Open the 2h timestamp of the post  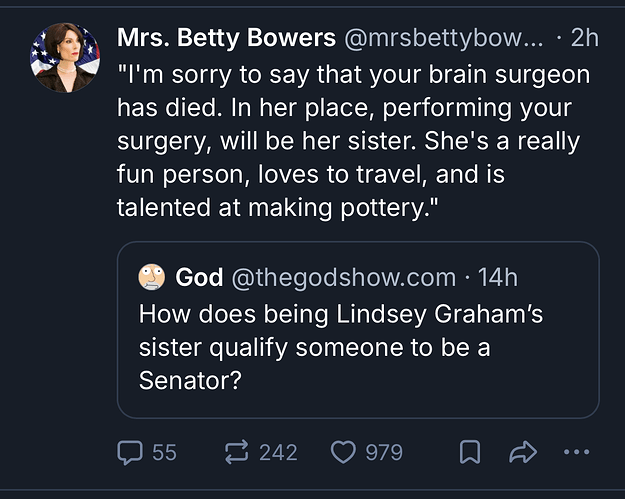coord(585,38)
